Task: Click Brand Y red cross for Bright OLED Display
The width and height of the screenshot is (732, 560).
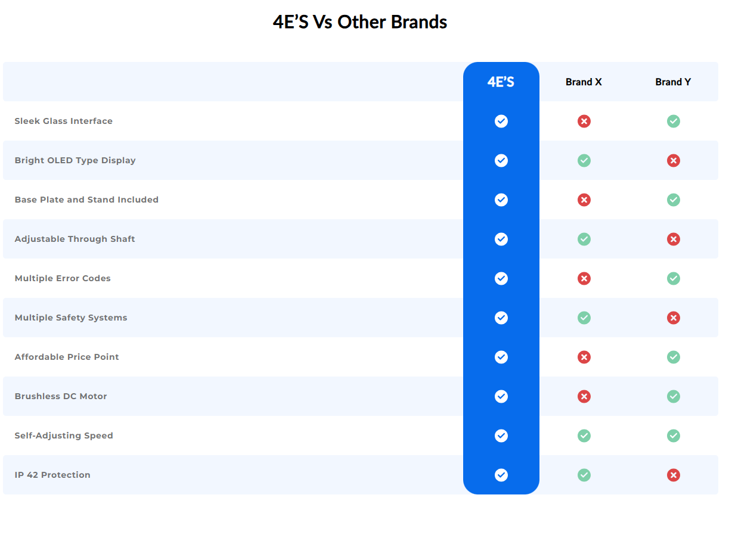Action: pyautogui.click(x=674, y=161)
